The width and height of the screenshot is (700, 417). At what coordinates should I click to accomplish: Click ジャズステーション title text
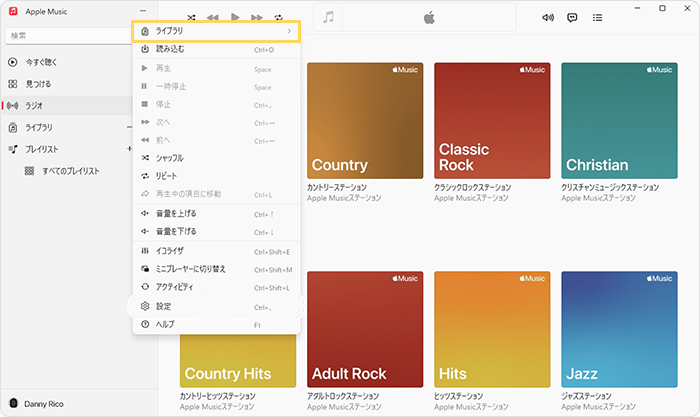(586, 396)
